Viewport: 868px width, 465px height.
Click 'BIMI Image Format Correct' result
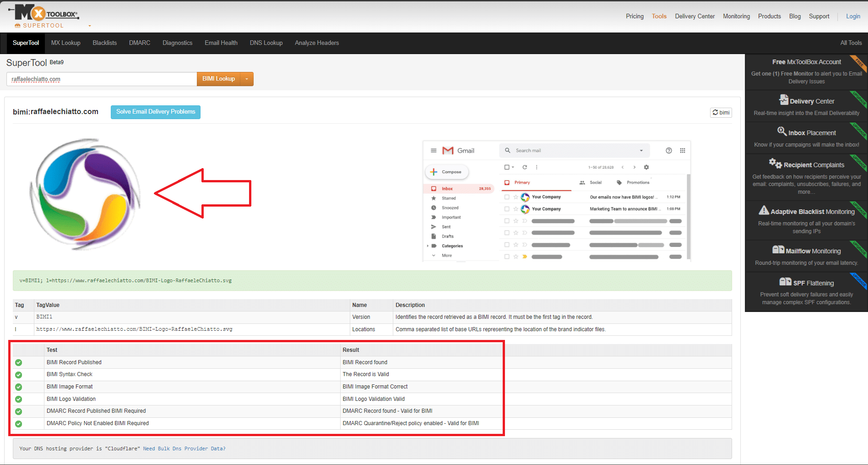[x=375, y=387]
